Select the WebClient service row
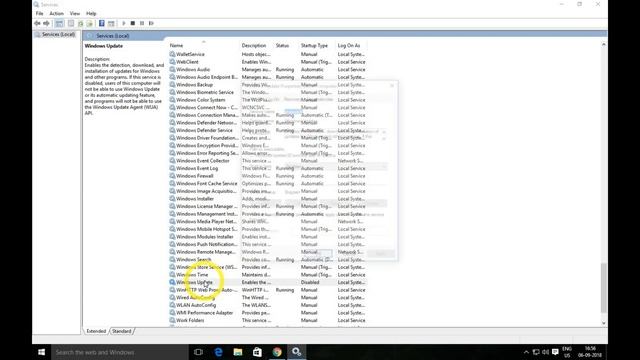Screen dimensions: 640x360 point(267,62)
